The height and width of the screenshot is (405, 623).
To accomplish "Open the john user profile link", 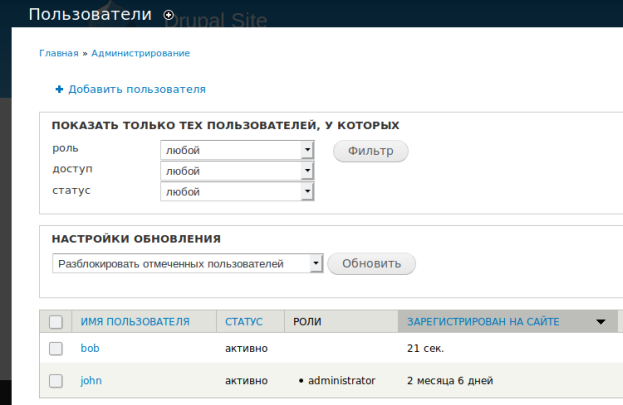I will pos(91,381).
